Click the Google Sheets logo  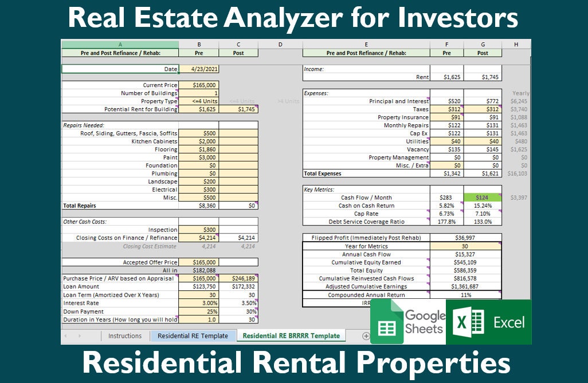(x=408, y=322)
